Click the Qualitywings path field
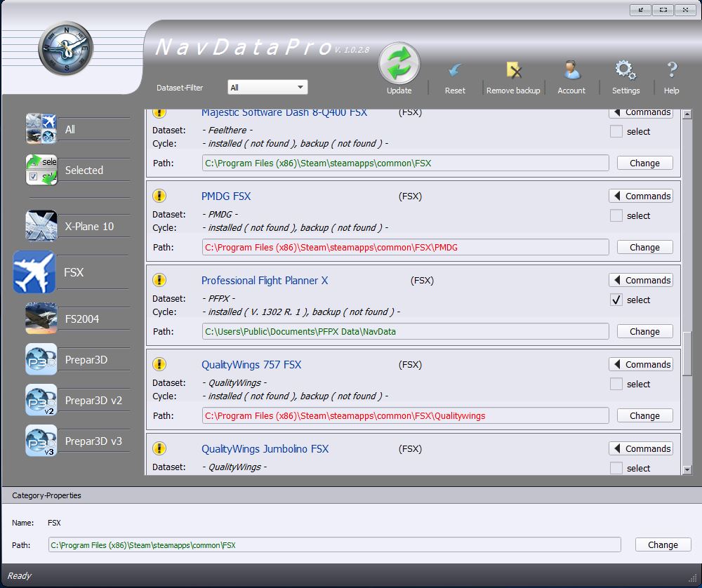The width and height of the screenshot is (702, 588). coord(406,415)
